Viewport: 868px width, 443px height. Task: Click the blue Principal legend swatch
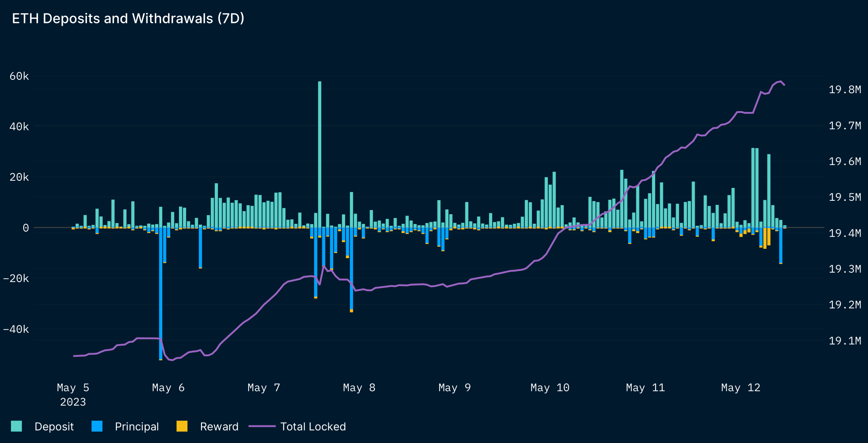(97, 426)
